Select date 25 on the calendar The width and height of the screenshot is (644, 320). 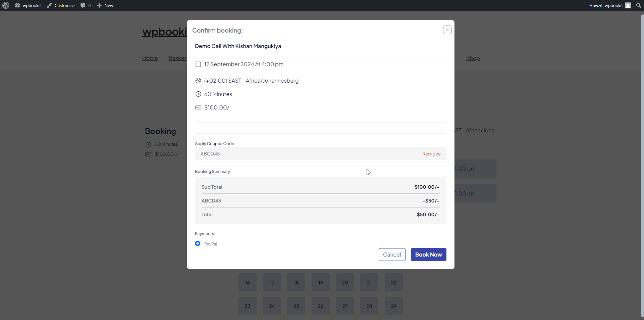[296, 306]
